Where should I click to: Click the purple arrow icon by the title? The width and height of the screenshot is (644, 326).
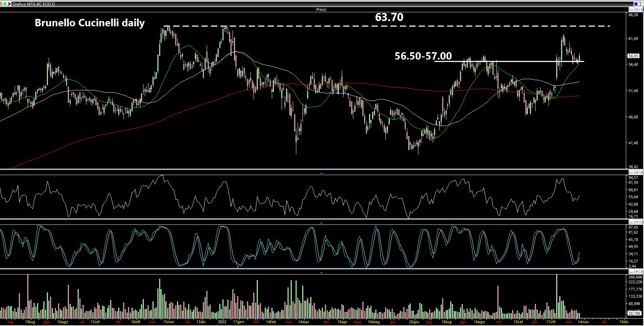(x=9, y=4)
